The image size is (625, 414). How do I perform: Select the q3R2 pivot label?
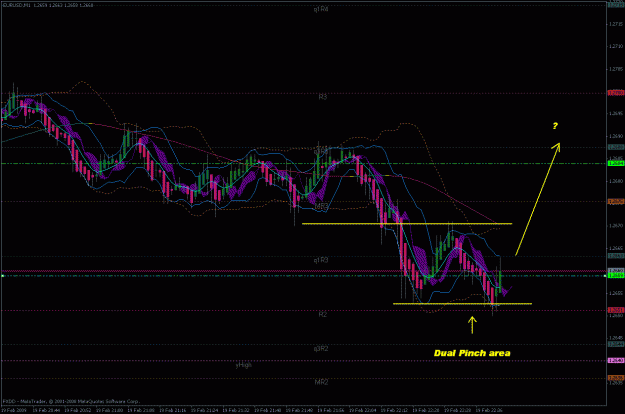321,349
